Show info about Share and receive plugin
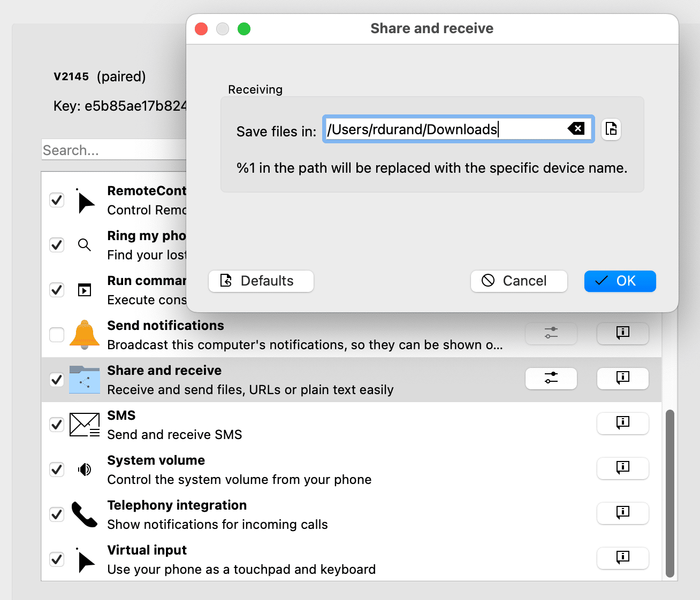 [622, 379]
